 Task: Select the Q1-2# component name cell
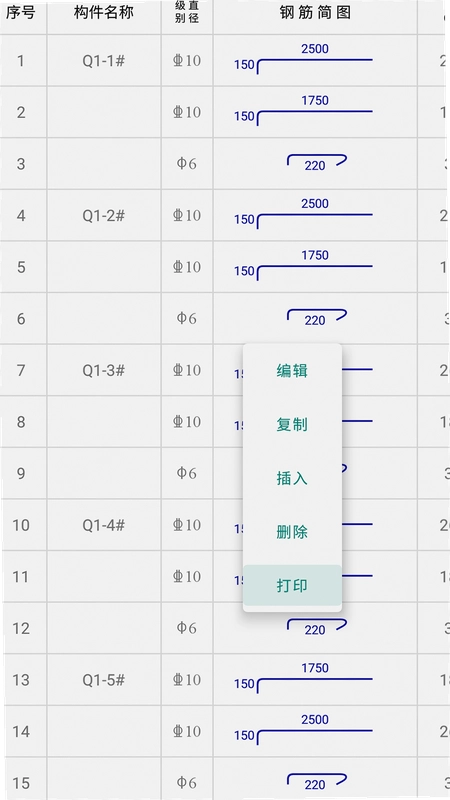[x=104, y=215]
